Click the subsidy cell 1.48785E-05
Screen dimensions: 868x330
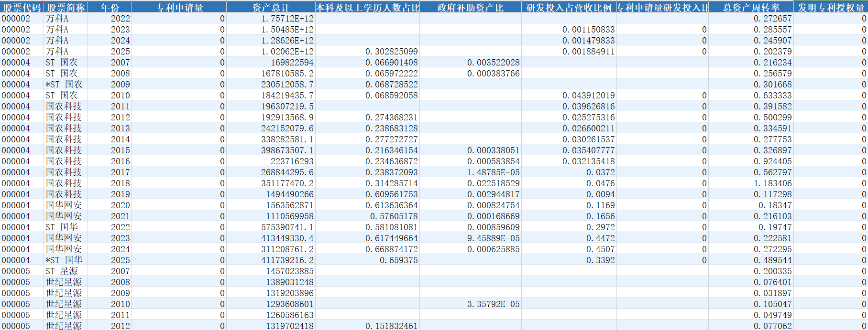471,172
